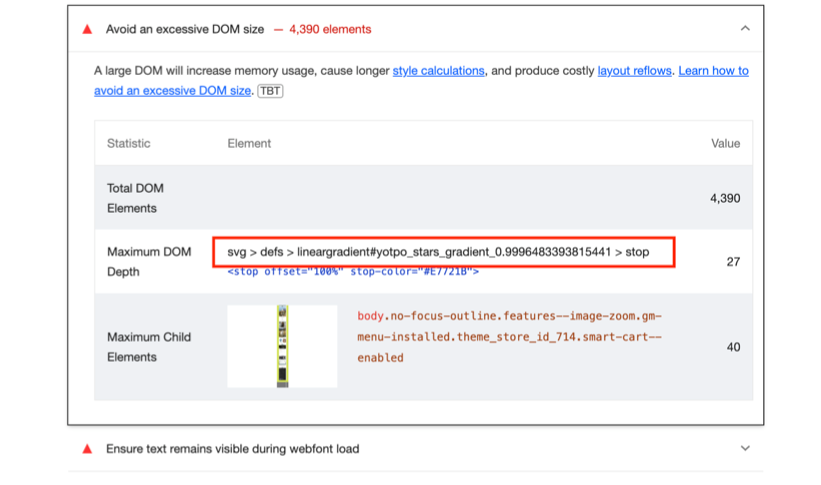Click the svg > defs > lineargradient selector path

click(x=438, y=252)
